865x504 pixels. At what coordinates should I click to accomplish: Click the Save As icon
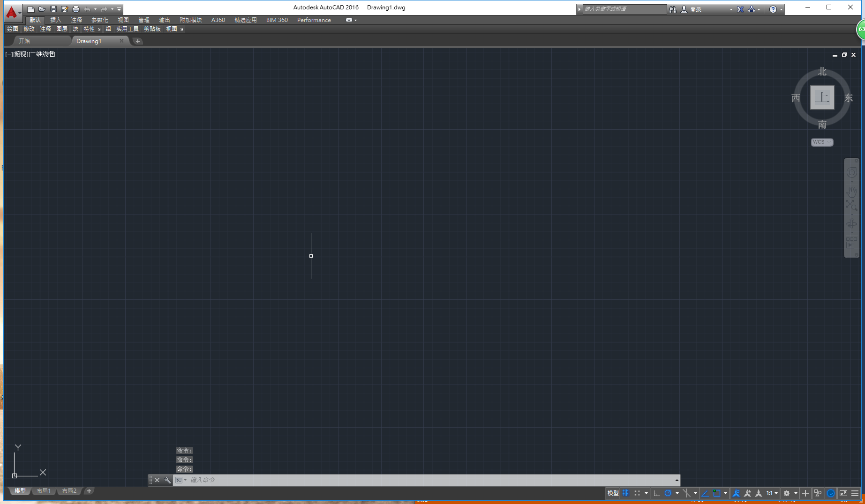pos(65,9)
